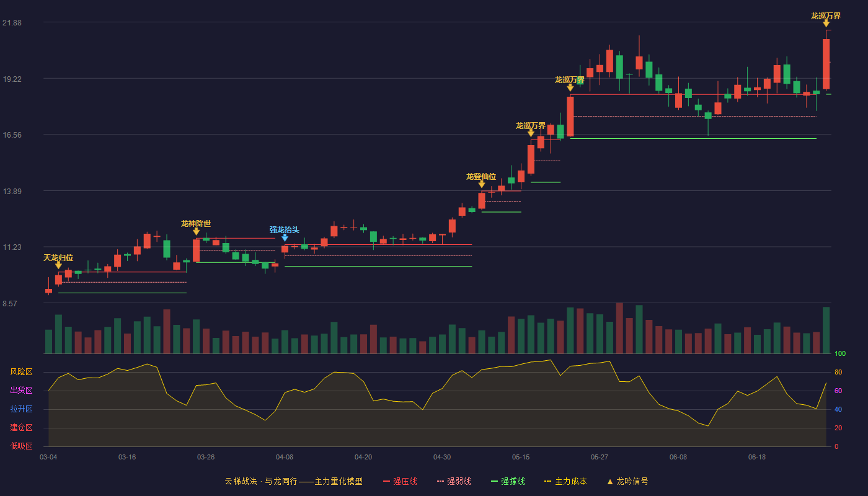
Task: Click the 龙巡万界 arrow near the 19.22 level
Action: point(570,87)
